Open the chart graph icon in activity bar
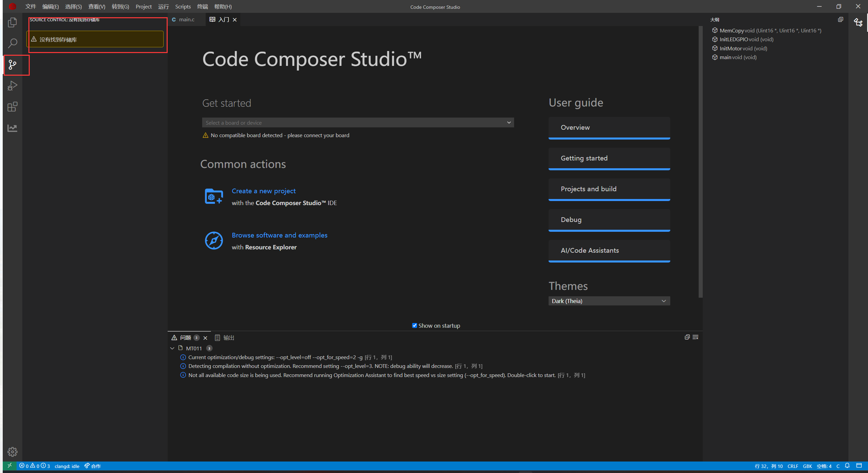Image resolution: width=868 pixels, height=473 pixels. pyautogui.click(x=13, y=128)
